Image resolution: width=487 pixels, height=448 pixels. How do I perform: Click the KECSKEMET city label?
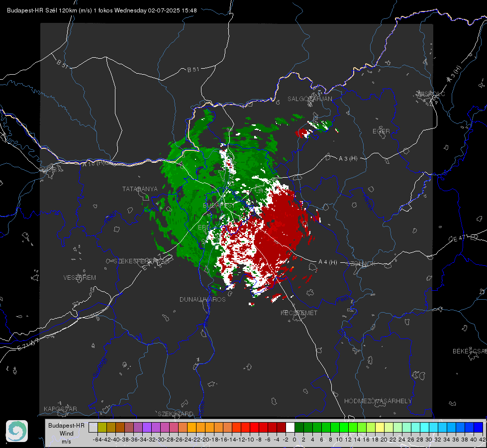tap(299, 313)
